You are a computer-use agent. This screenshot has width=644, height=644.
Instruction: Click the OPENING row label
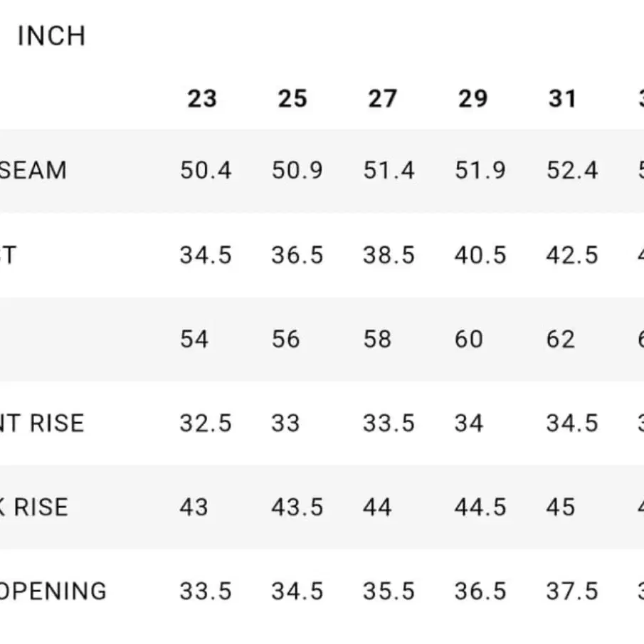(x=53, y=591)
